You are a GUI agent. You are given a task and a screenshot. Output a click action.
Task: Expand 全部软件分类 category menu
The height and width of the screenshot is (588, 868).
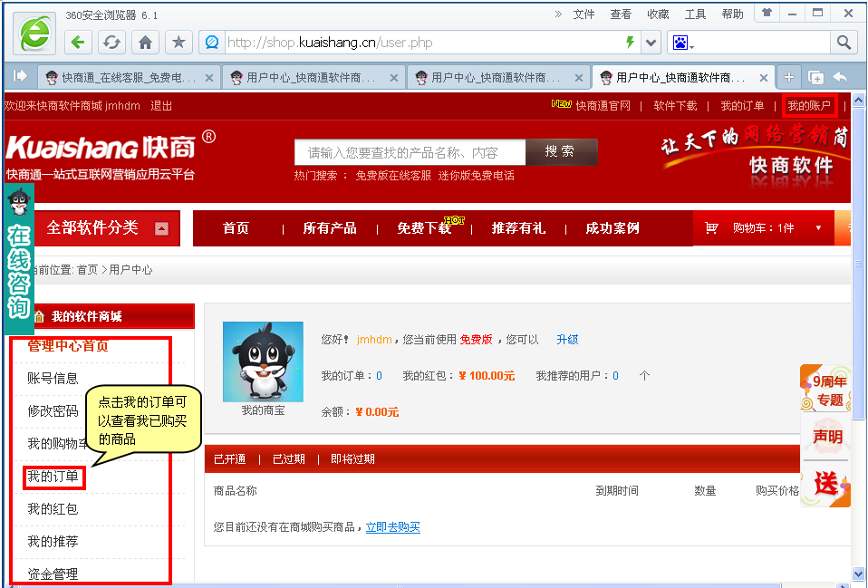[161, 228]
